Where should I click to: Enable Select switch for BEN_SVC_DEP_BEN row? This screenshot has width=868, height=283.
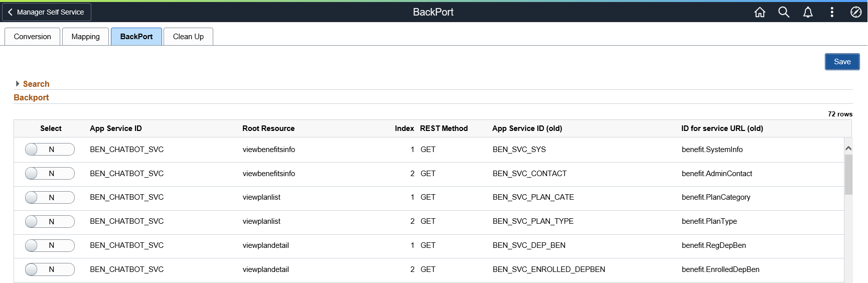[50, 245]
